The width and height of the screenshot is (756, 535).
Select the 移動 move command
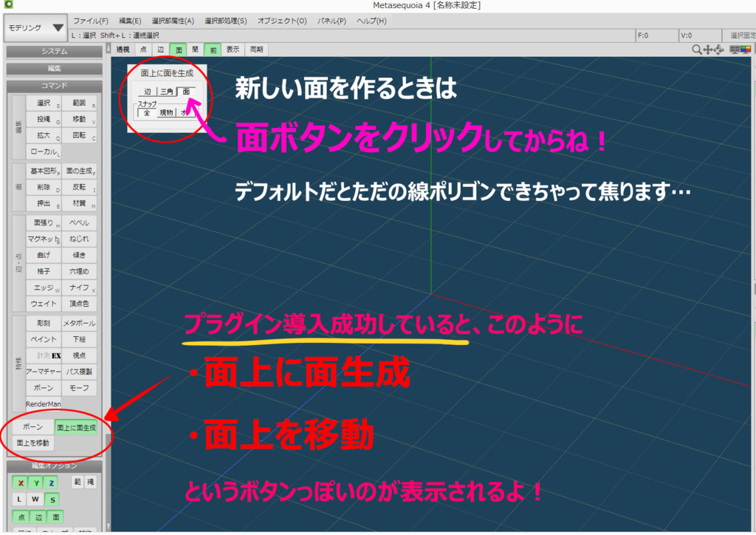pos(79,119)
